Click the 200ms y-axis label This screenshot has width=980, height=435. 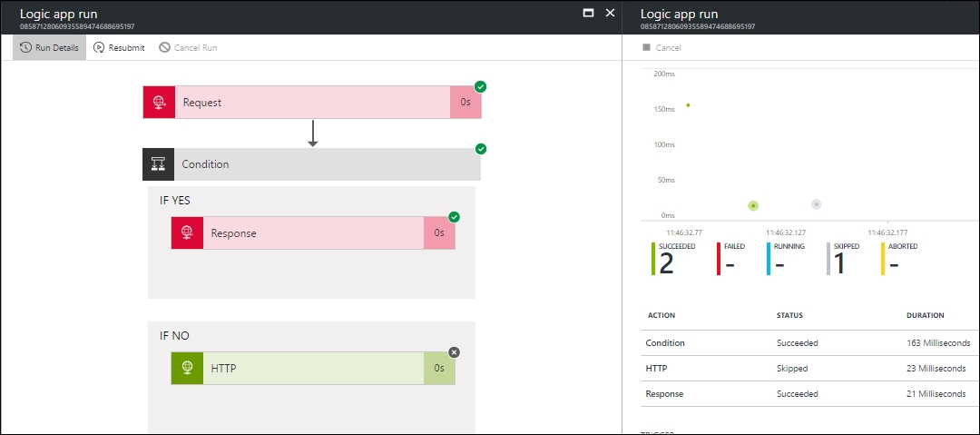664,74
